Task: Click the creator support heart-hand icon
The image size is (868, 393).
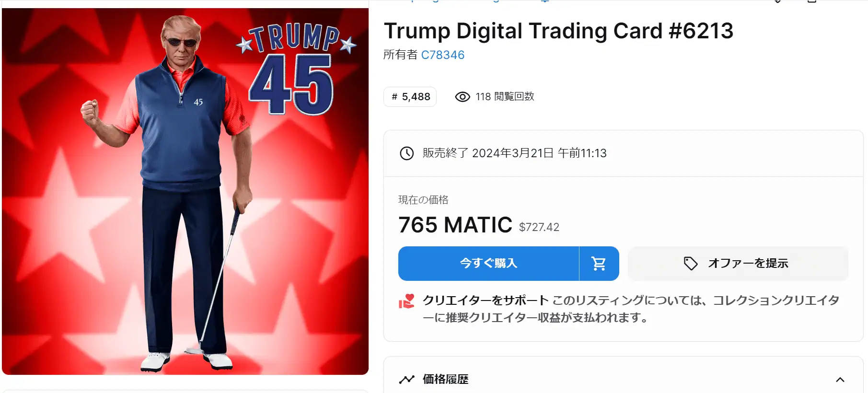Action: pyautogui.click(x=406, y=301)
